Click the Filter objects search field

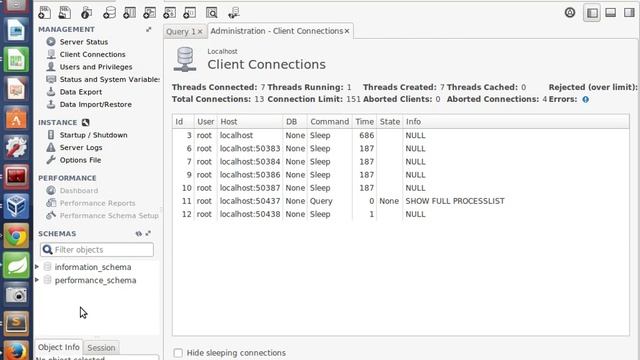coord(97,250)
